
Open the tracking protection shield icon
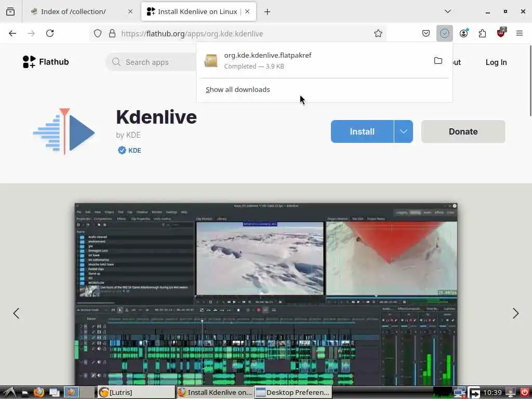98,33
